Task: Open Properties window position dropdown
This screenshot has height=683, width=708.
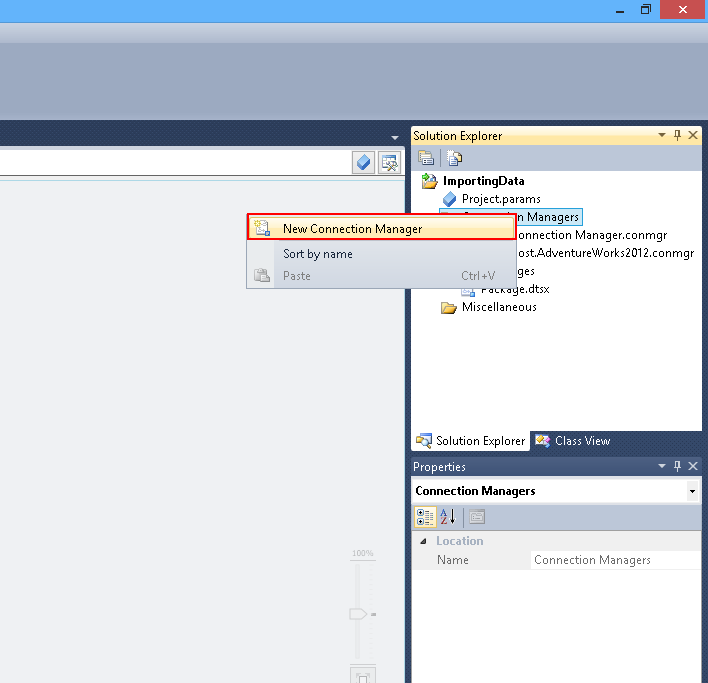Action: (661, 466)
